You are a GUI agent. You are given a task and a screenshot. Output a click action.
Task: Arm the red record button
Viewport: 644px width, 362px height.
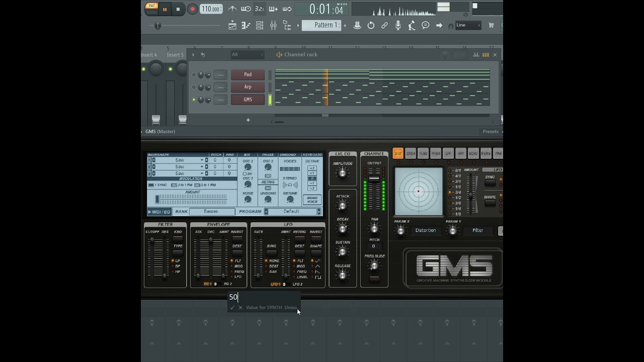tap(192, 9)
